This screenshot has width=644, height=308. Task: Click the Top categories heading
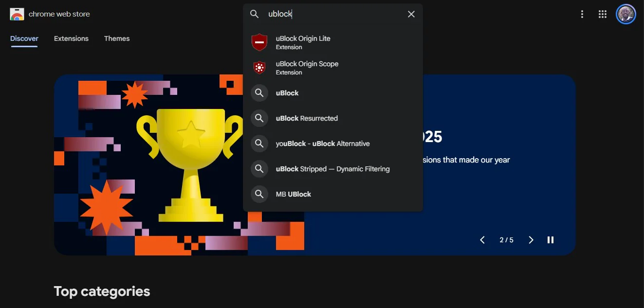point(102,291)
